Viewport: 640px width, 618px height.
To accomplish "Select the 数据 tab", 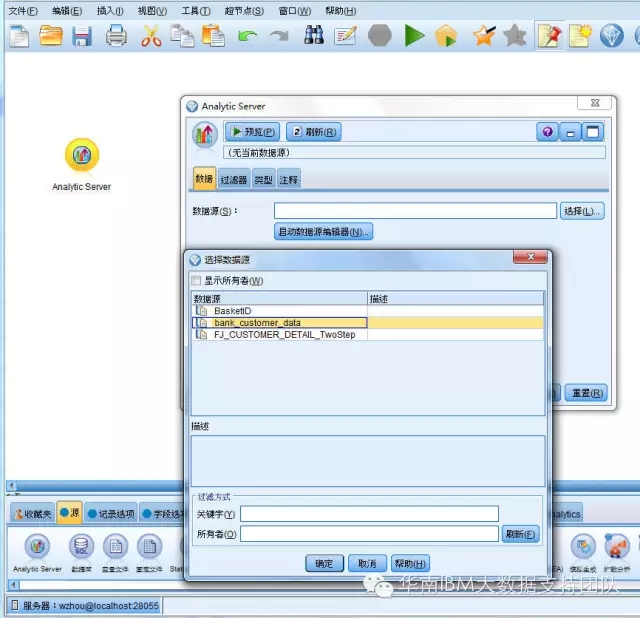I will (x=204, y=178).
